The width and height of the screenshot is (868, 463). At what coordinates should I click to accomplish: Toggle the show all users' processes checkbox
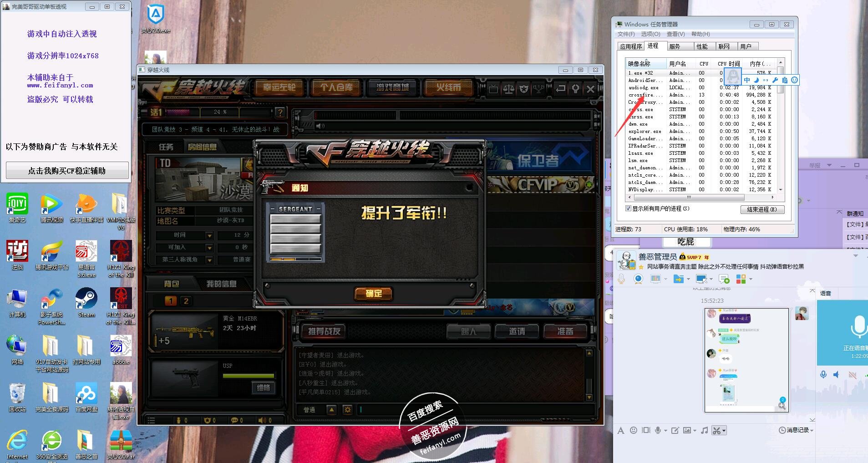(628, 209)
